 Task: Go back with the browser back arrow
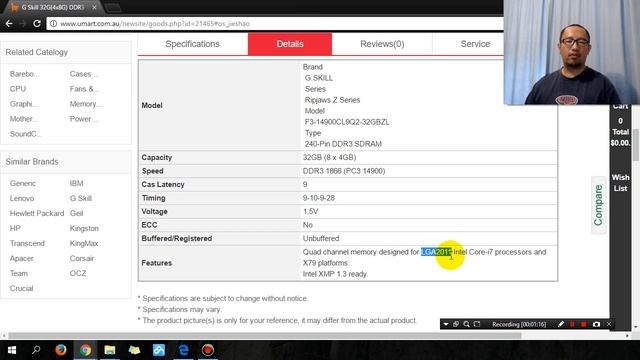(x=9, y=24)
